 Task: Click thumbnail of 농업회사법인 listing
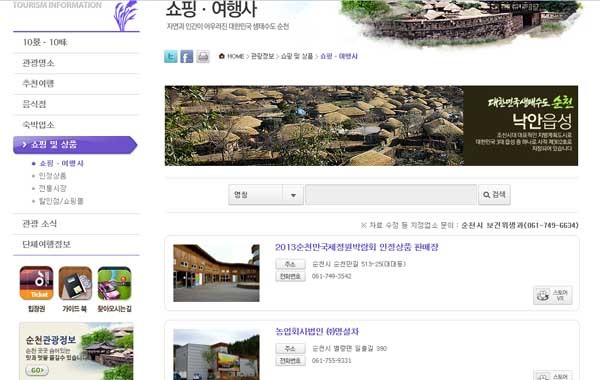[x=216, y=355]
